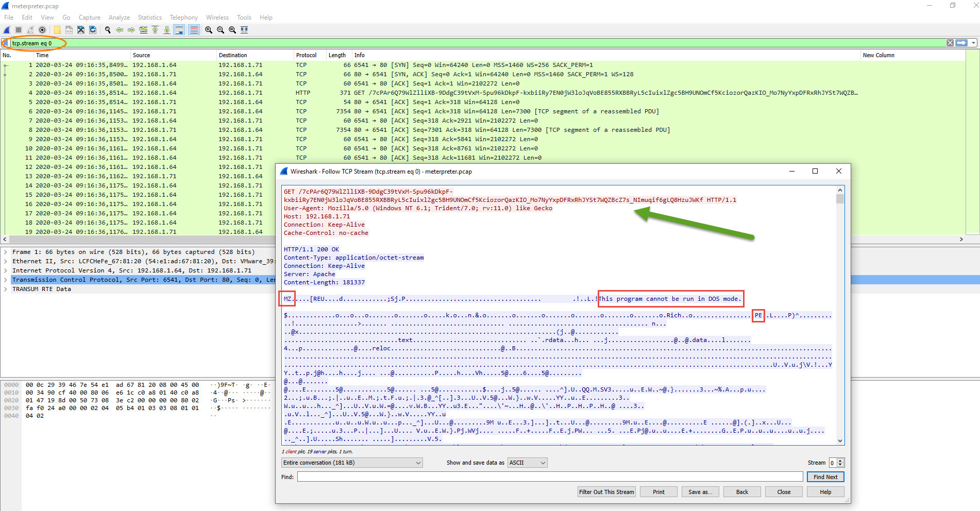The height and width of the screenshot is (511, 980).
Task: Open the Entire conversation dropdown
Action: (352, 463)
